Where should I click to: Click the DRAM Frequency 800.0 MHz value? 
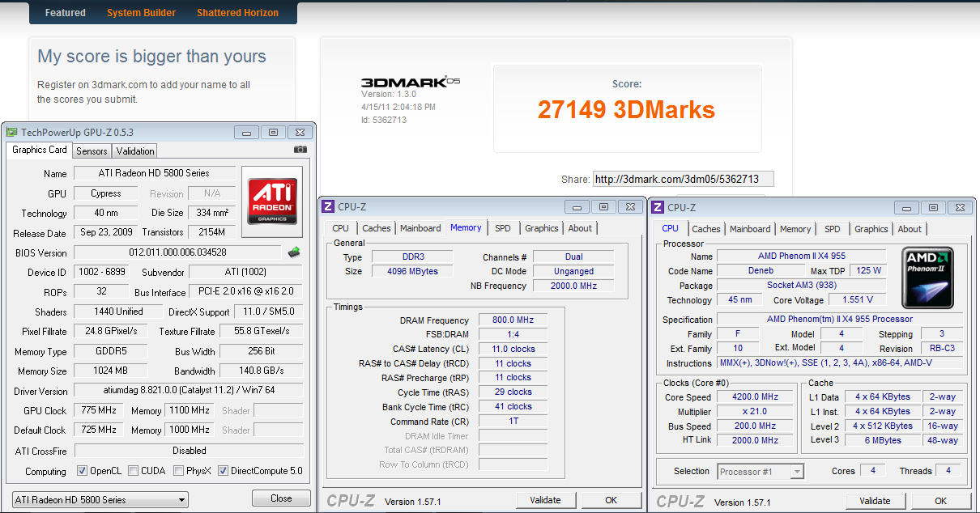click(513, 320)
